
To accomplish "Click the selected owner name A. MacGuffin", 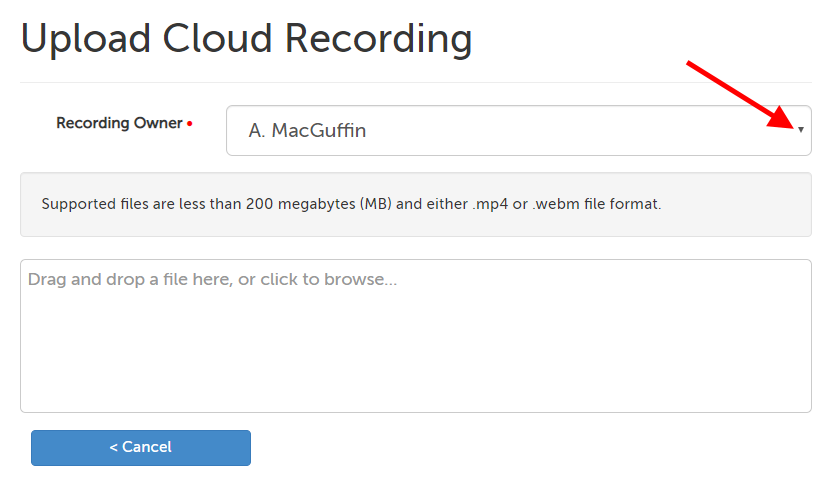I will (307, 131).
